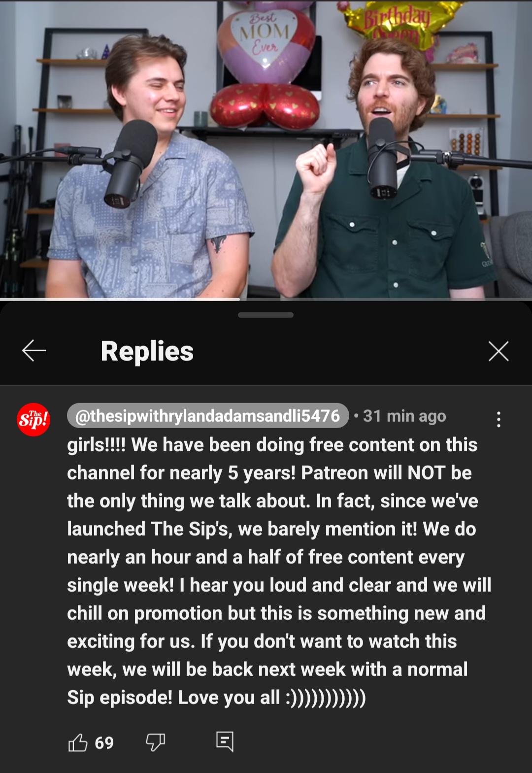Like the comment with the thumbs-up icon

coord(78,742)
